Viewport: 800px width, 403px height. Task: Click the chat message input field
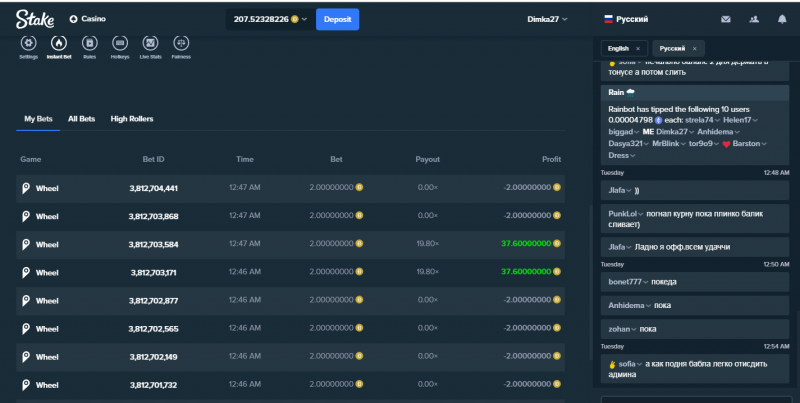696,399
